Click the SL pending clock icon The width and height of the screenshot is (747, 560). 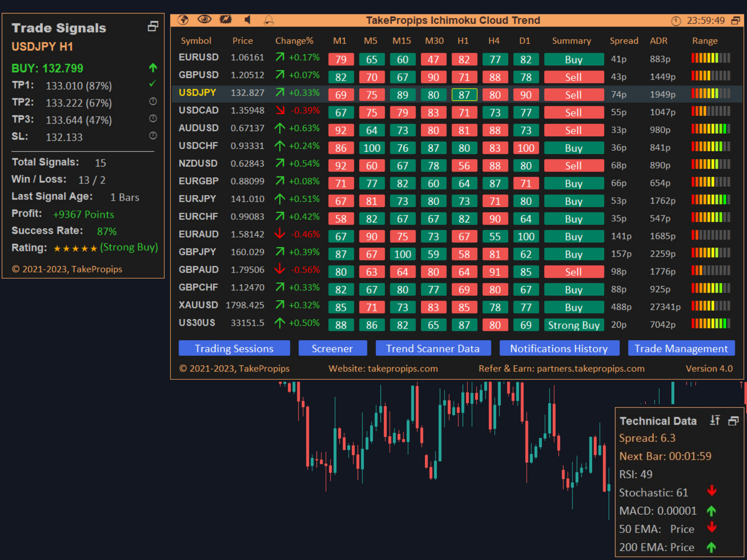coord(153,136)
